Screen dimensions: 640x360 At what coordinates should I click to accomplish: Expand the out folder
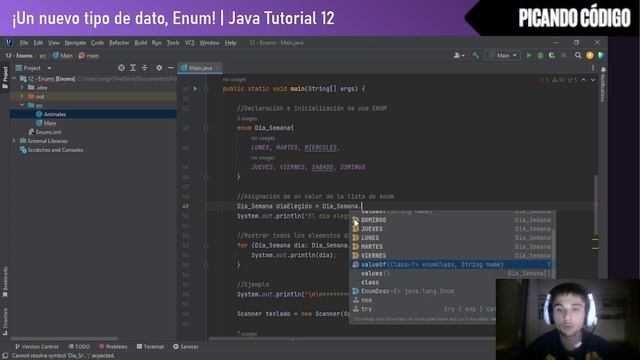point(22,96)
